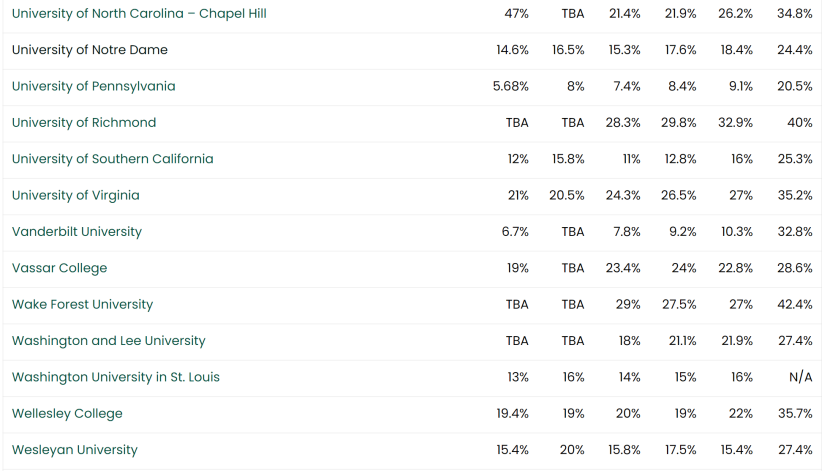Click the N/A cell in Washington University row
The height and width of the screenshot is (471, 830).
(x=800, y=377)
